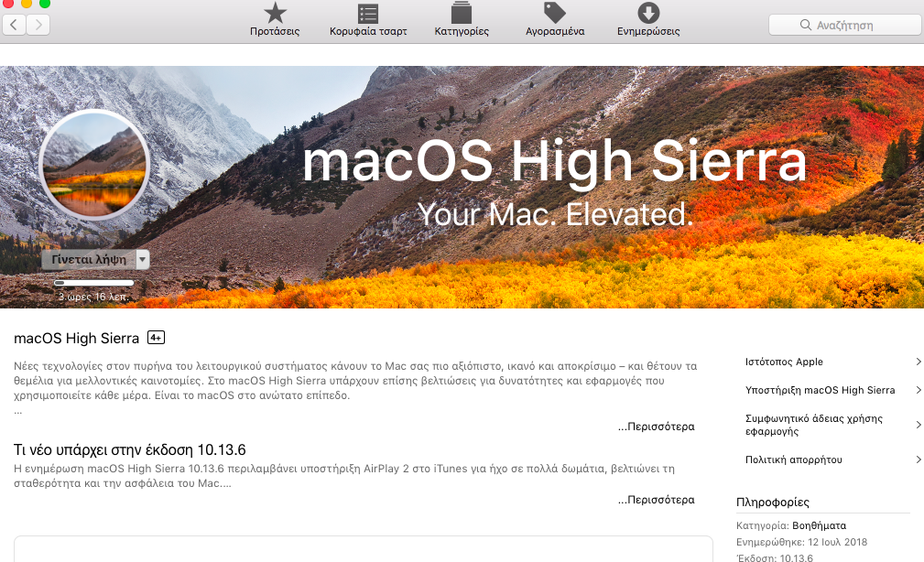Viewport: 924px width, 562px height.
Task: Open the Προτάσεις star icon
Action: coord(275,13)
